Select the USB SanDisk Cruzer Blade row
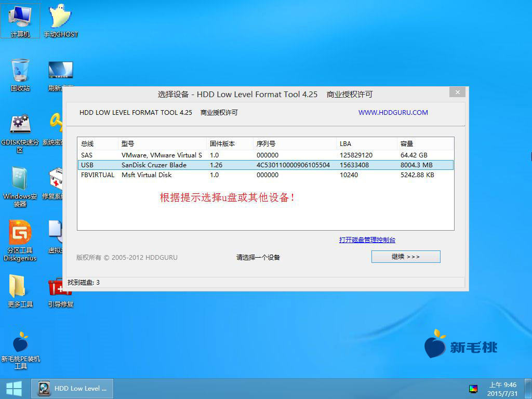 click(265, 165)
